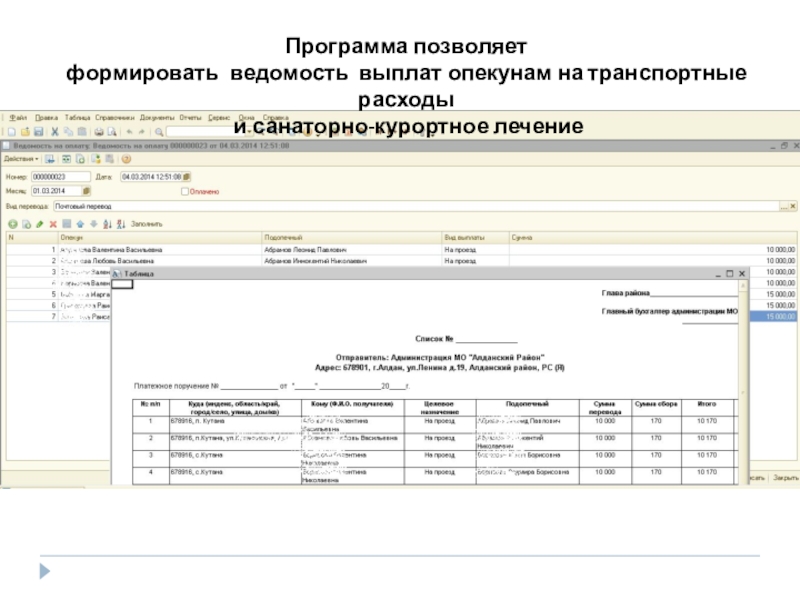Click the ellipsis select button of the Вид перевода field

coord(784,206)
